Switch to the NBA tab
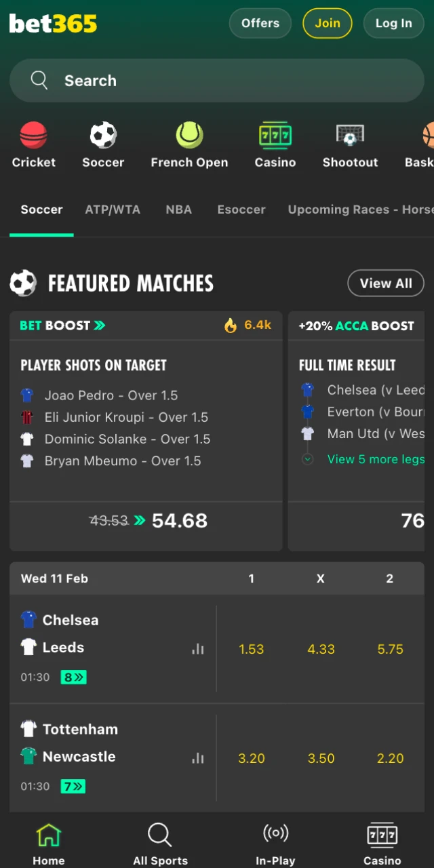The width and height of the screenshot is (434, 868). tap(178, 210)
